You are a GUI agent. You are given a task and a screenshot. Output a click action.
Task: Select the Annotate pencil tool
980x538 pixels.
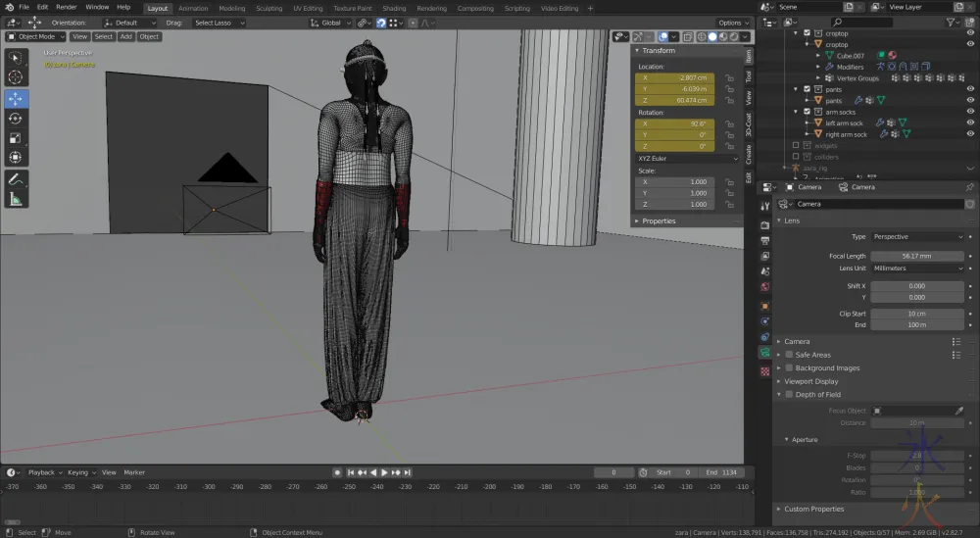coord(16,179)
